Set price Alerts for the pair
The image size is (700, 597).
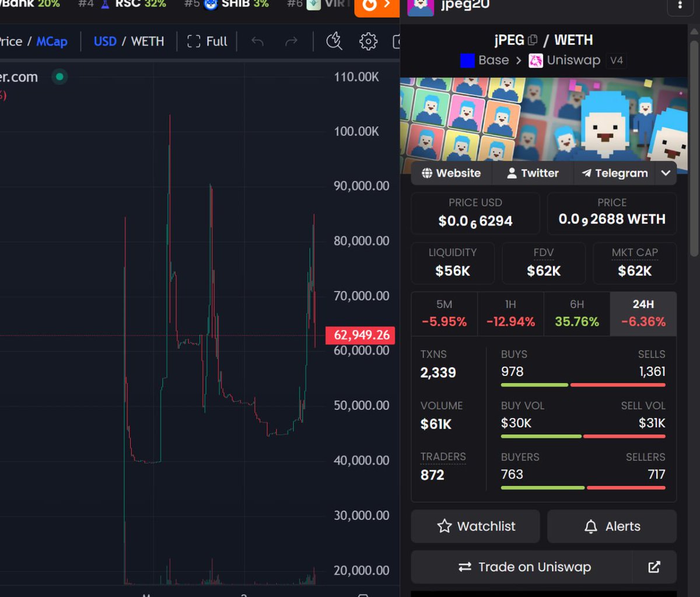612,526
